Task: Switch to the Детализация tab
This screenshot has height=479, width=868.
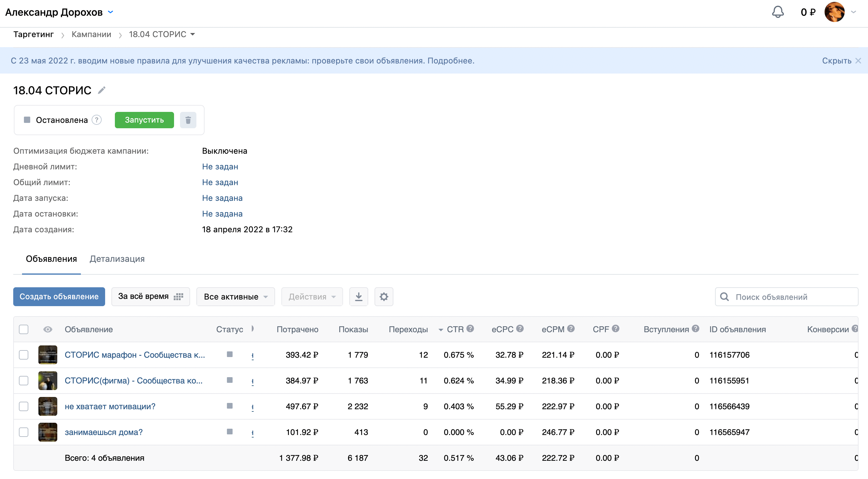Action: click(117, 259)
